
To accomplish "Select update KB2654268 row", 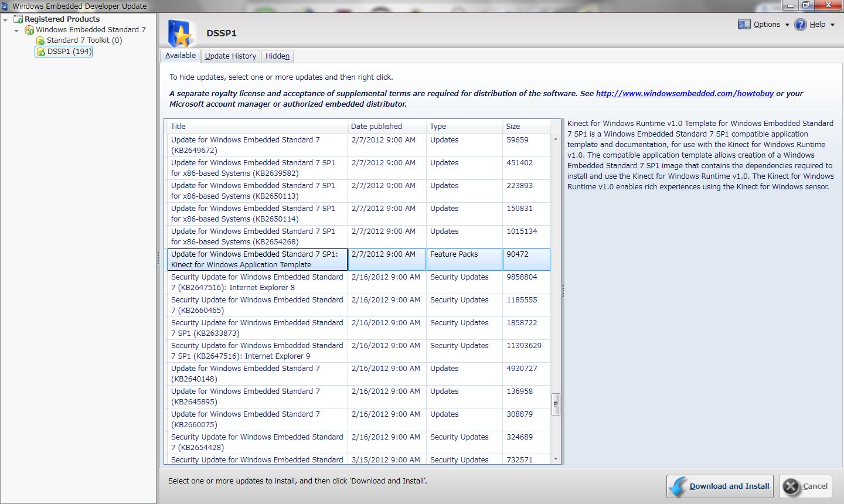I will pyautogui.click(x=359, y=237).
